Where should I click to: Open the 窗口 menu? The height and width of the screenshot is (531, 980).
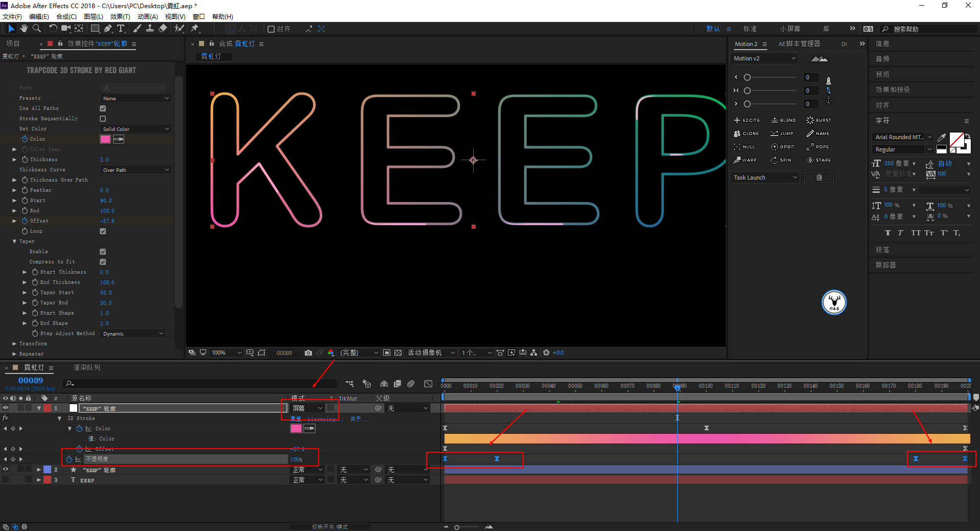click(198, 17)
